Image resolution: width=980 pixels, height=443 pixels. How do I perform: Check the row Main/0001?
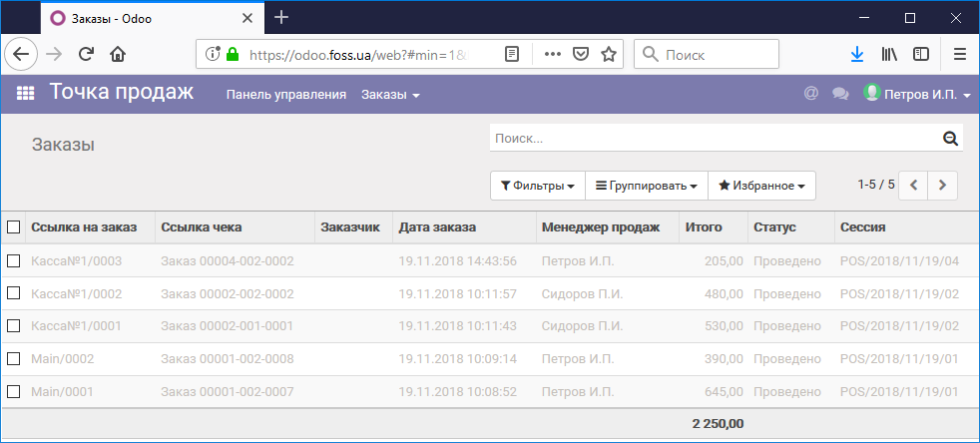click(x=14, y=392)
